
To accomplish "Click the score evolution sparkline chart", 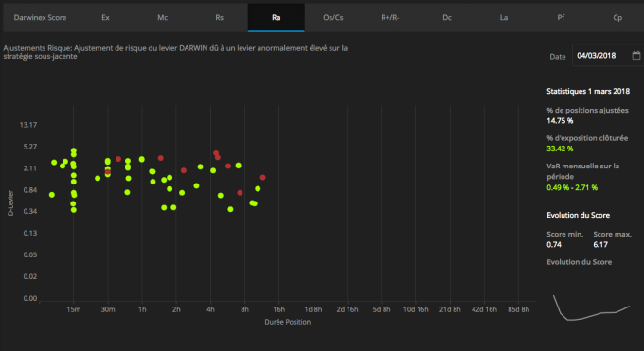I will 591,307.
